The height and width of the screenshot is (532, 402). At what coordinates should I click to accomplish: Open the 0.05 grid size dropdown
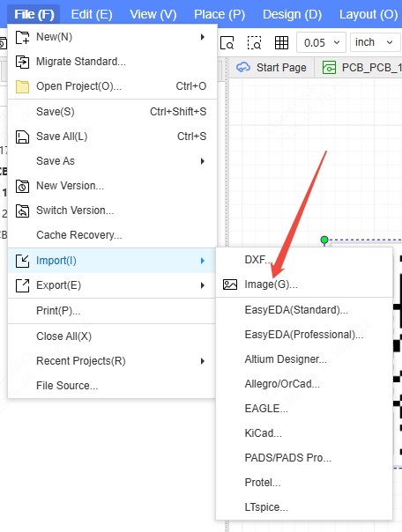point(321,43)
